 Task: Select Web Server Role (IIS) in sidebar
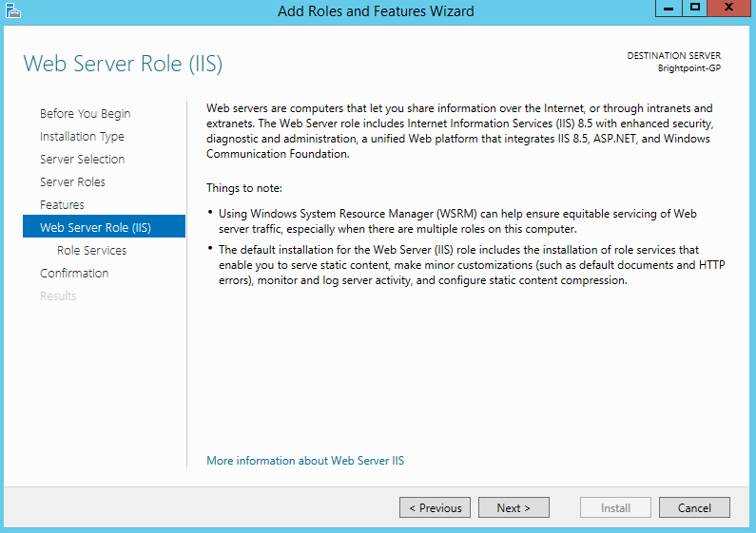(x=95, y=228)
